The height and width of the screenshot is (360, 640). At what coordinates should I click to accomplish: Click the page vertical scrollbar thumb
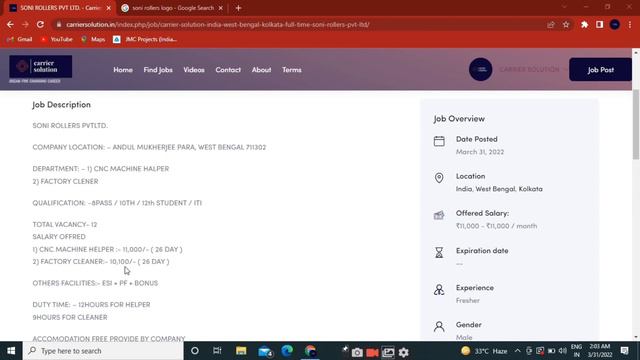pyautogui.click(x=636, y=124)
